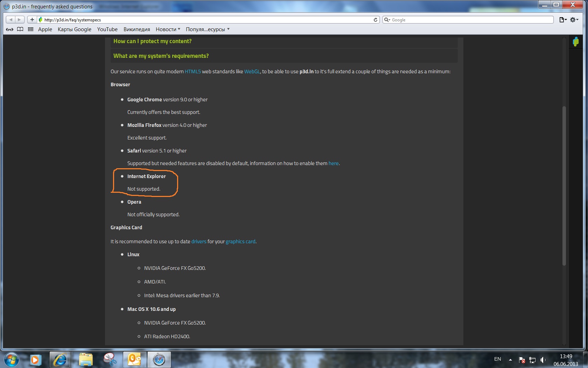Click 'Not officially supported.' text

tap(153, 214)
